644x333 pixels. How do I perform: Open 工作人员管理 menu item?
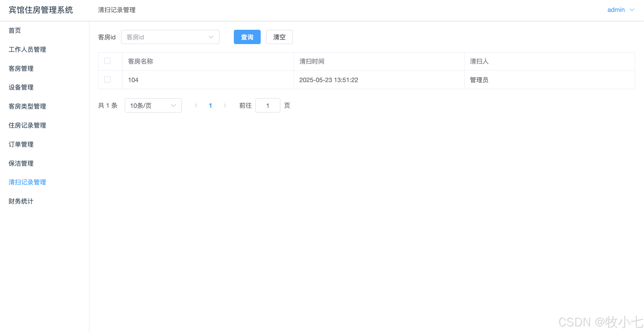[27, 49]
